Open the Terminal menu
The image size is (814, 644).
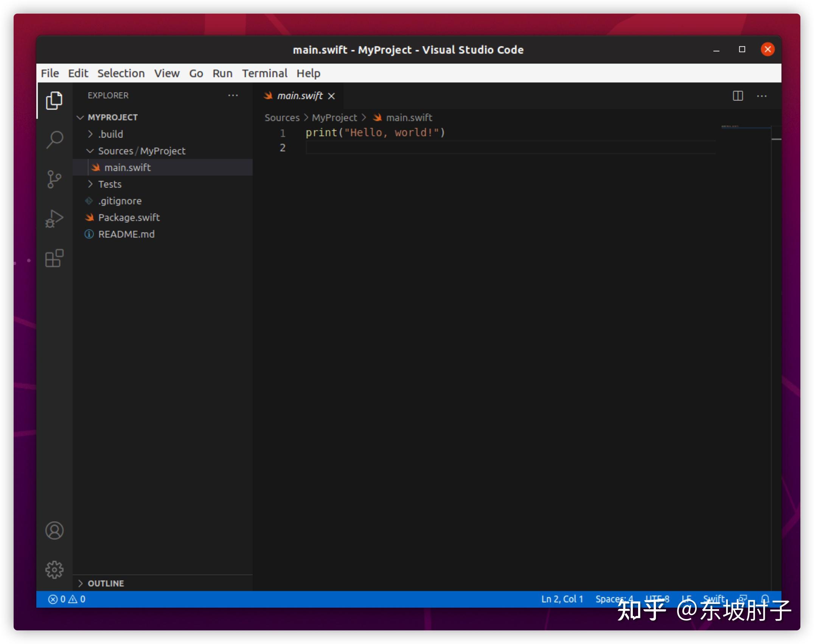[265, 73]
